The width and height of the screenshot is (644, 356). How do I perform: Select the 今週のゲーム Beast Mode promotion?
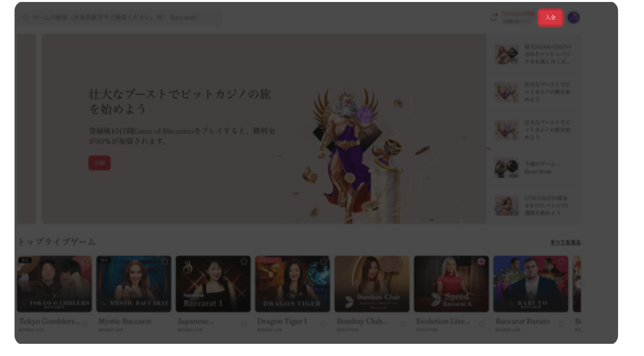(533, 168)
